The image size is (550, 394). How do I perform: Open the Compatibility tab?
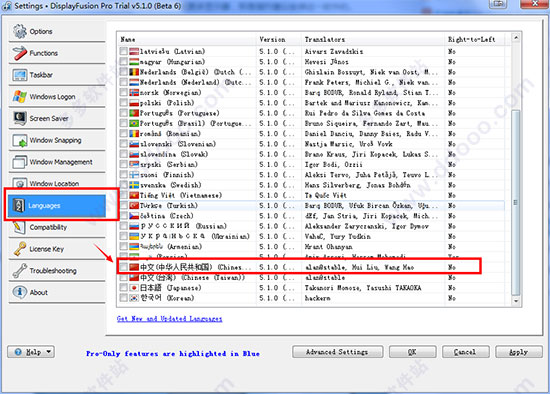57,228
